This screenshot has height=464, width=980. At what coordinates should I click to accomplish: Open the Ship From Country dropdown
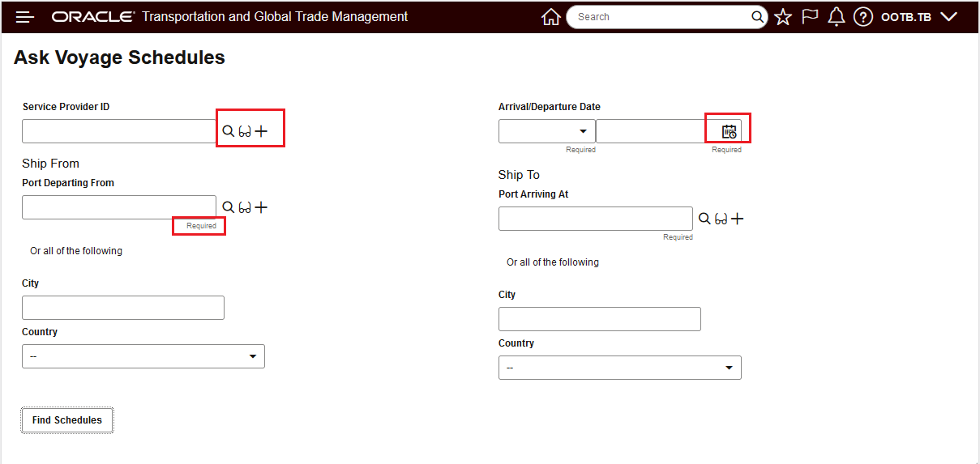(x=143, y=356)
